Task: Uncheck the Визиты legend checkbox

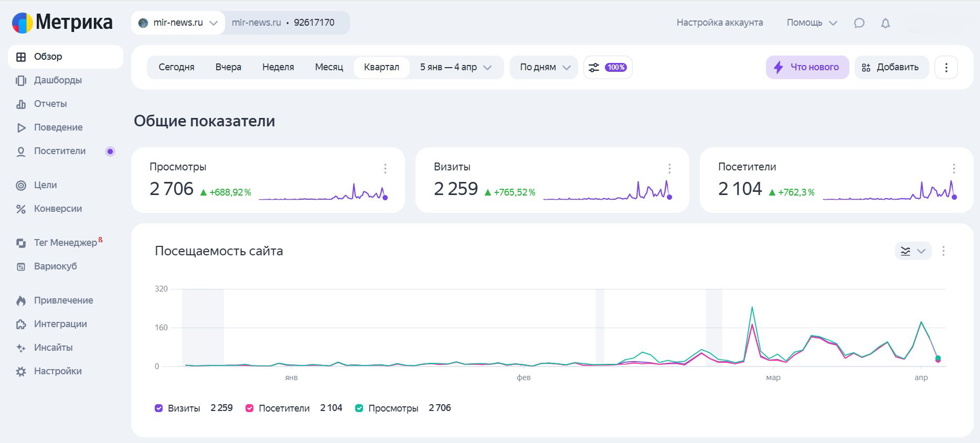Action: click(x=159, y=408)
